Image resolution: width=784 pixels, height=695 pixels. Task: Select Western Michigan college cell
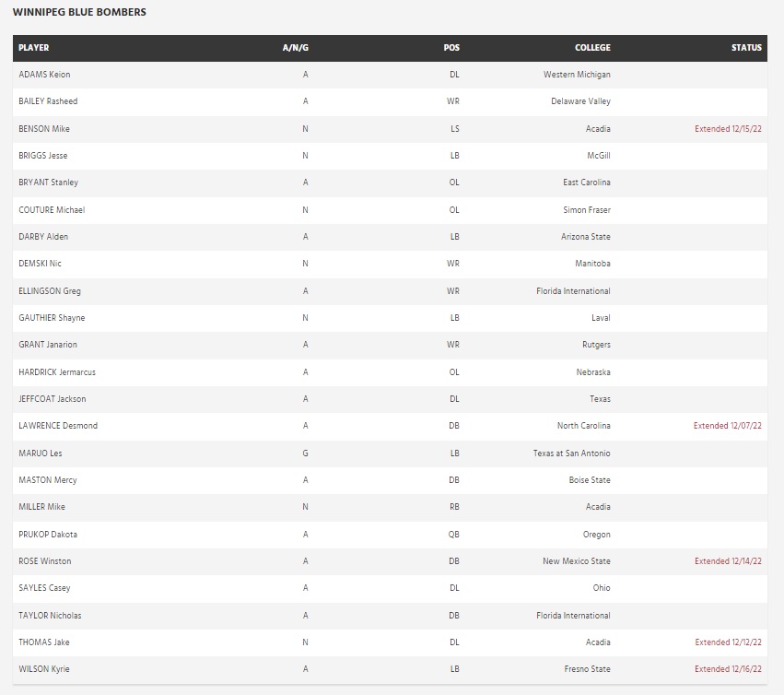point(577,75)
